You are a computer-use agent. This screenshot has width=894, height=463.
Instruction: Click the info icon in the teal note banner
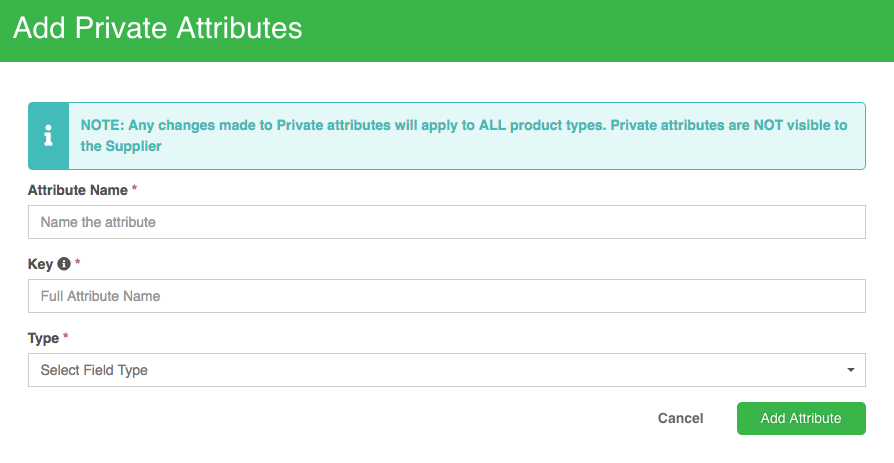pyautogui.click(x=48, y=136)
